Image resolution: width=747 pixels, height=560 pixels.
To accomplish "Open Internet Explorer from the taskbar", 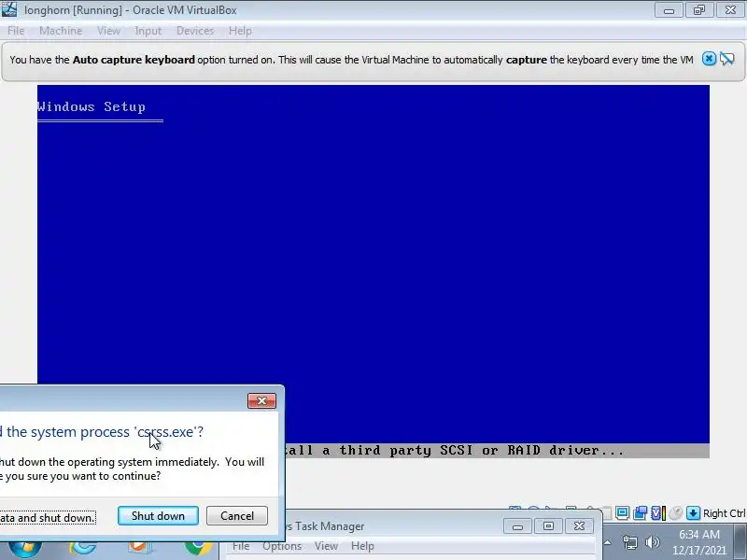I will click(82, 548).
